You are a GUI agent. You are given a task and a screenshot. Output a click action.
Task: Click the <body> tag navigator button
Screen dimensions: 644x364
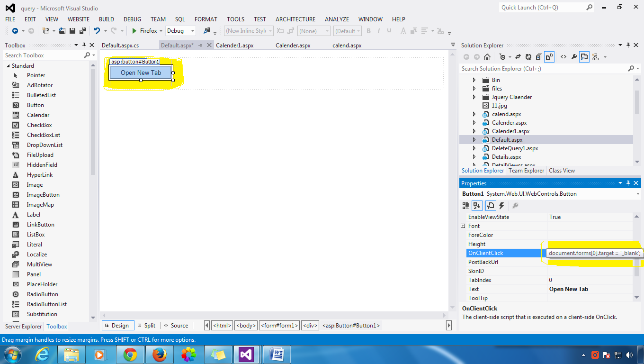point(246,326)
